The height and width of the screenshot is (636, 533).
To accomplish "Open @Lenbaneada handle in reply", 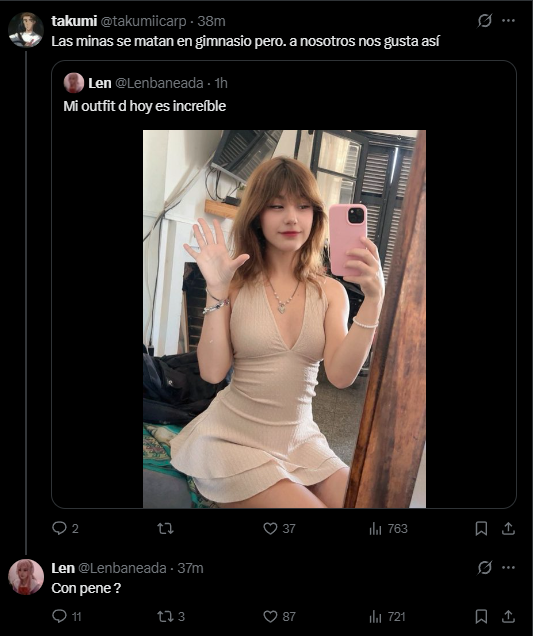I will click(122, 568).
